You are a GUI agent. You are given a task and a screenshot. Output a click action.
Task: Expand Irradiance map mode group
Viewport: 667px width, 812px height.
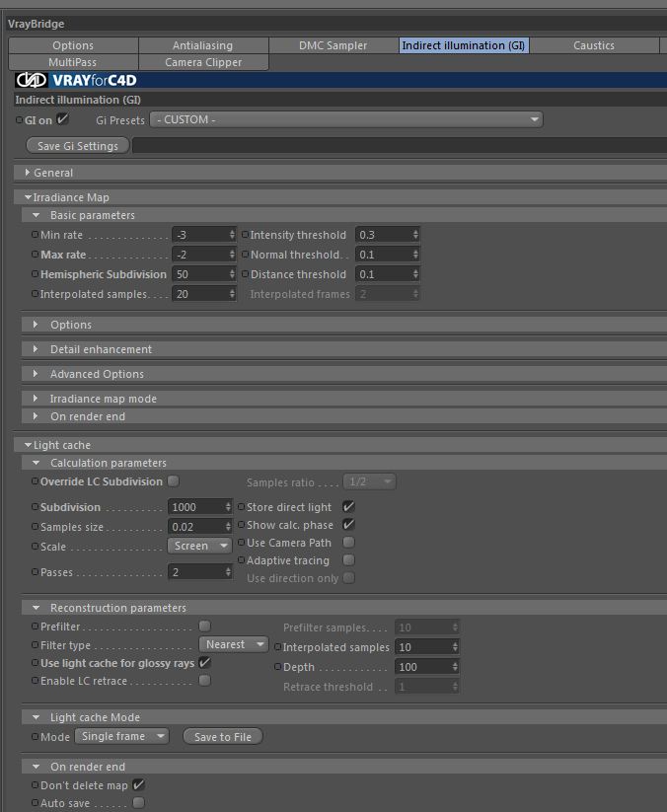coord(36,399)
